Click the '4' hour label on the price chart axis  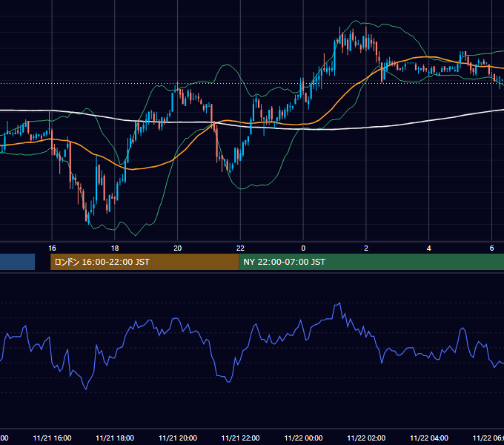click(x=429, y=248)
